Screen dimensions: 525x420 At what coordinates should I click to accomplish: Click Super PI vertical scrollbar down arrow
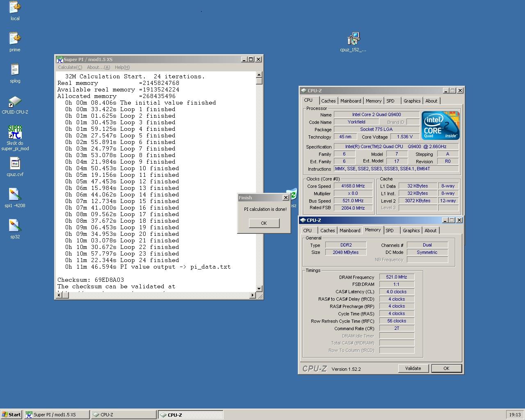259,289
